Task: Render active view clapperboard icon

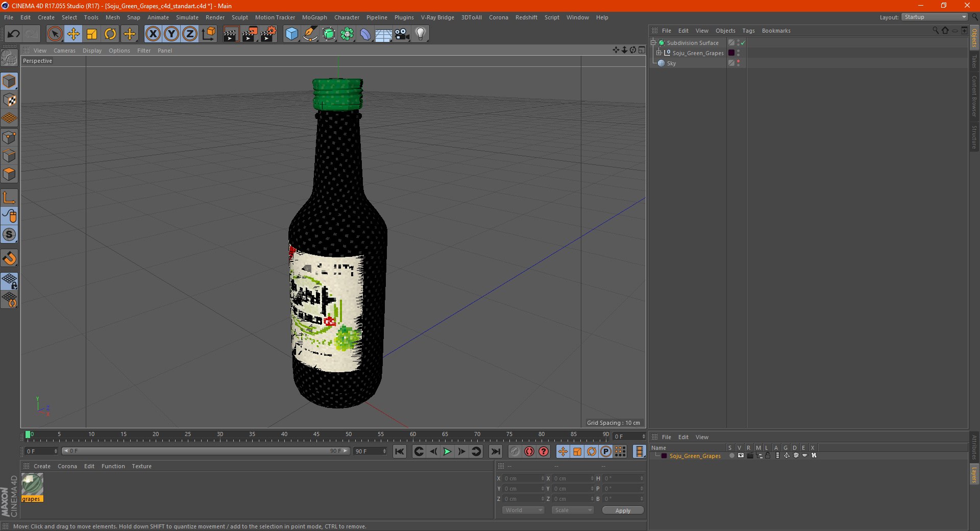Action: point(231,34)
